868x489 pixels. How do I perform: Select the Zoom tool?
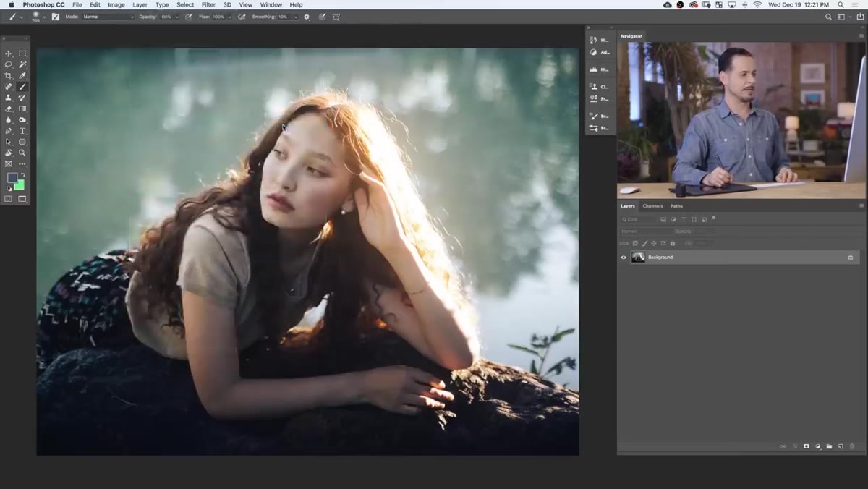pos(22,153)
